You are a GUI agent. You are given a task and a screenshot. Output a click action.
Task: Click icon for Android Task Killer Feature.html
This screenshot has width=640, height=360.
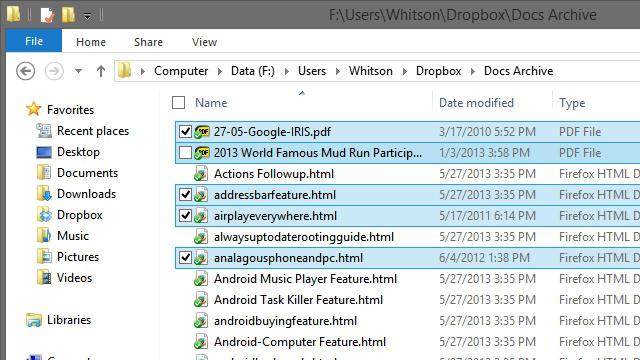pyautogui.click(x=201, y=300)
